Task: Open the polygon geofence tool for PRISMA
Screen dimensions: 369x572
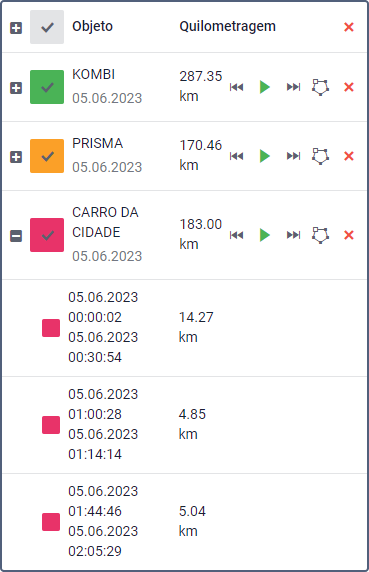Action: [x=321, y=156]
